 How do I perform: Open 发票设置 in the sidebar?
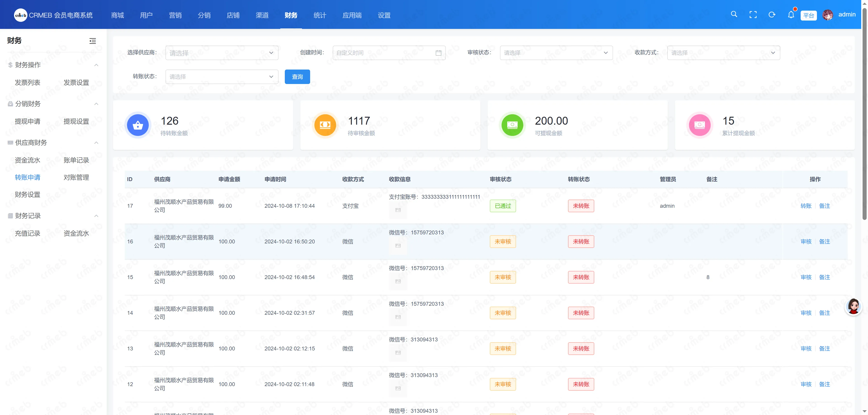[76, 82]
